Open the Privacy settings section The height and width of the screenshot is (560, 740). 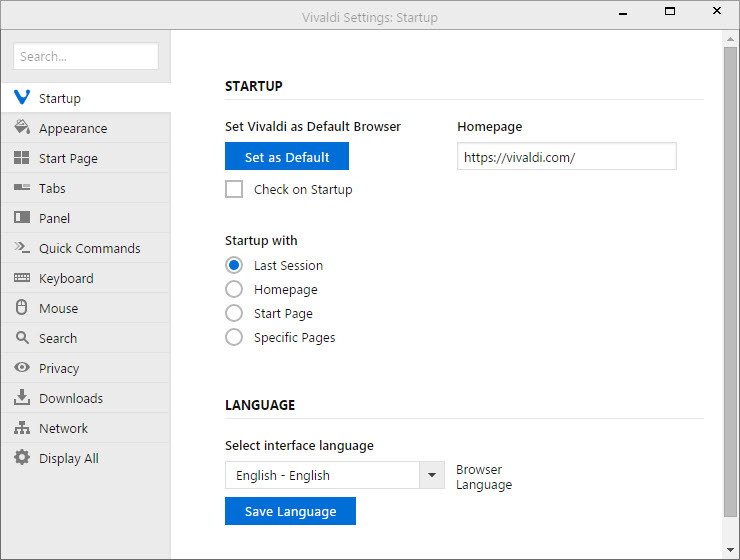86,368
